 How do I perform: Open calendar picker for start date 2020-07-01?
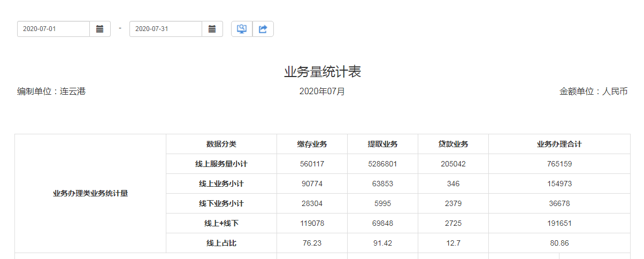(x=100, y=29)
